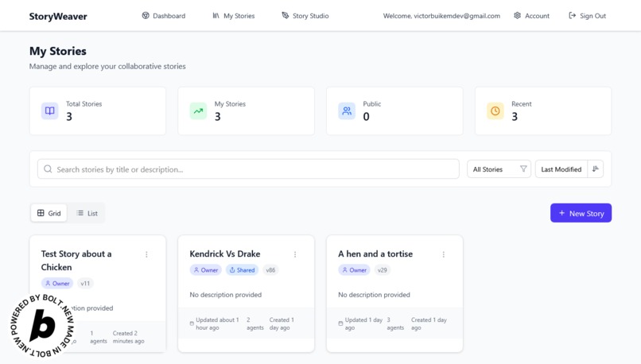This screenshot has height=364, width=641.
Task: Click 'No description provided' on Kendrick Vs Drake
Action: point(226,295)
